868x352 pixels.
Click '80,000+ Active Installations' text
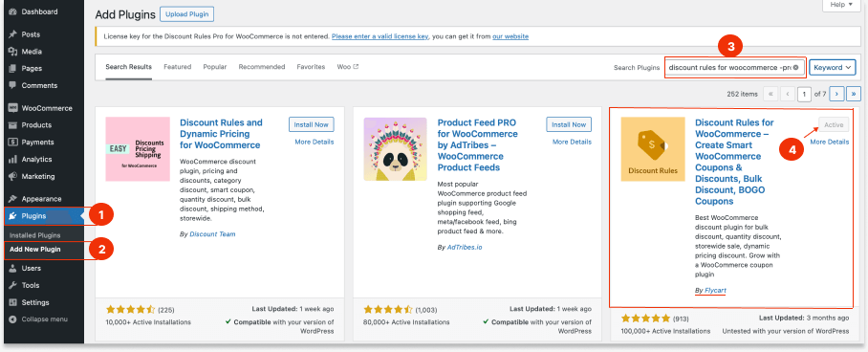point(406,322)
